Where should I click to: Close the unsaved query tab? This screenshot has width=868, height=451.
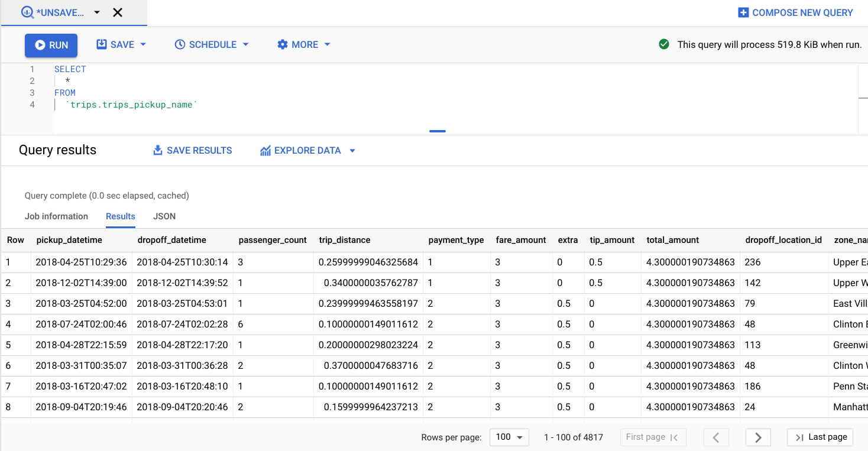coord(116,12)
